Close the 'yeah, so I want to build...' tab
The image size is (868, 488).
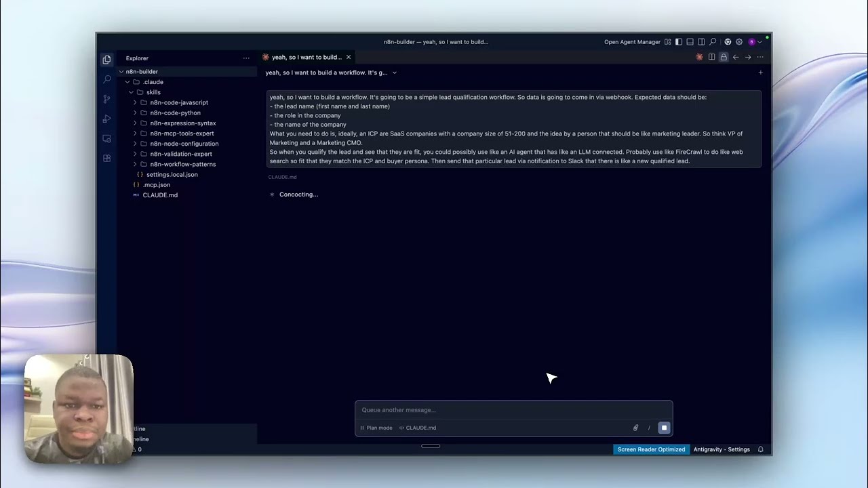coord(349,58)
